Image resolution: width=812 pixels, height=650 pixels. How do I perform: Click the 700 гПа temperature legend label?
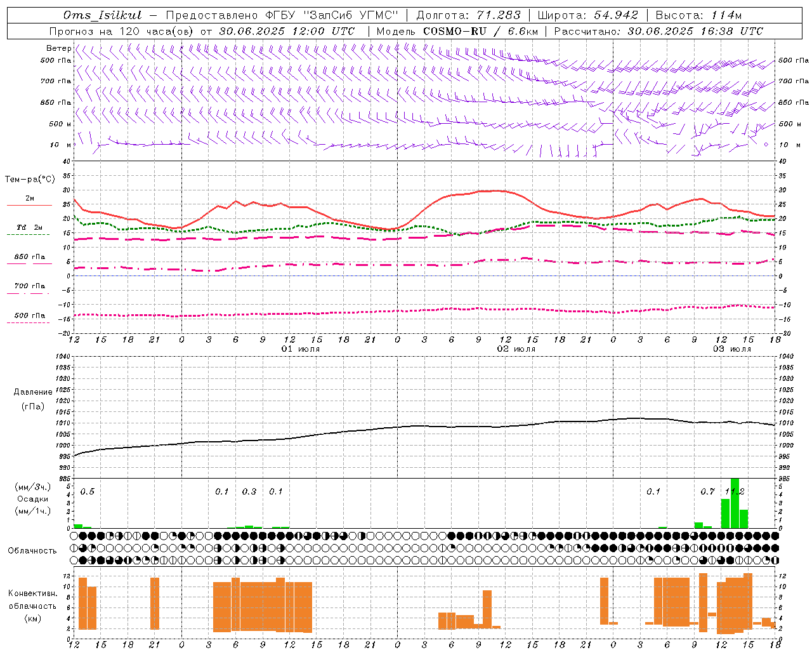coord(30,286)
